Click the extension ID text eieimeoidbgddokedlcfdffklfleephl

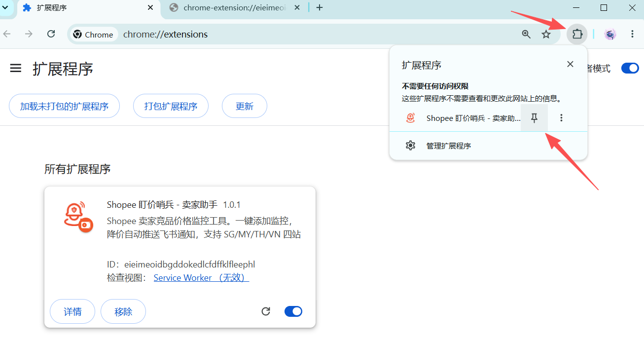tap(190, 265)
